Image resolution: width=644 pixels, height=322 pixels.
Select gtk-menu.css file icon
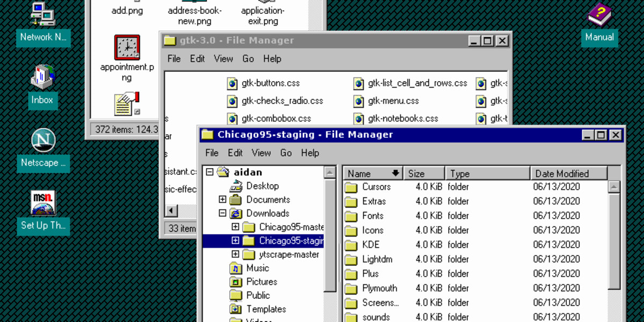tap(359, 101)
